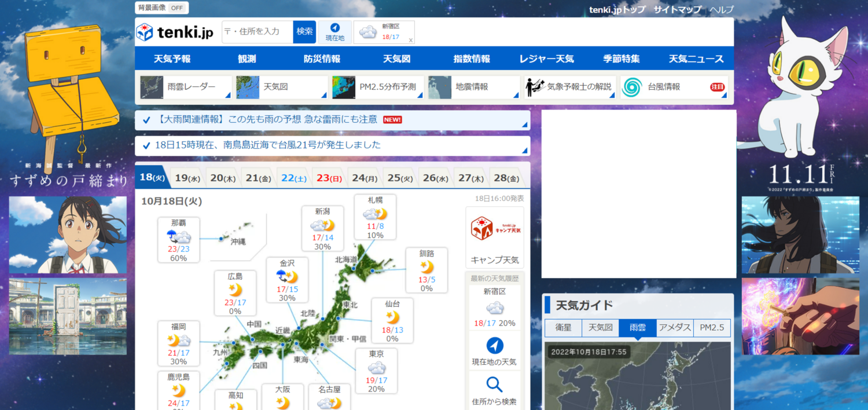Open the 指数情報 navigation menu
The width and height of the screenshot is (868, 410).
click(x=472, y=58)
